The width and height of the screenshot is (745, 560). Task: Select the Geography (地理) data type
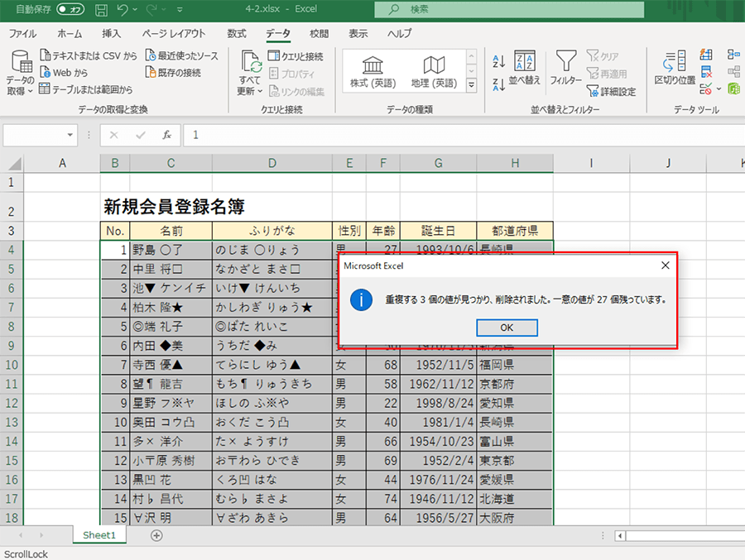pos(434,72)
